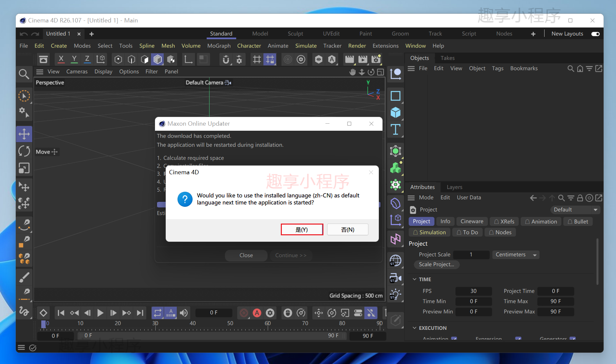Screen dimensions: 616x364
Task: Toggle timeline sound speaker icon
Action: pyautogui.click(x=184, y=313)
